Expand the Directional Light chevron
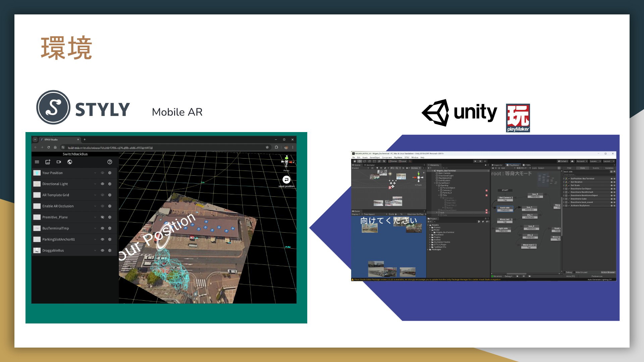Viewport: 644px width, 362px height. pos(95,184)
